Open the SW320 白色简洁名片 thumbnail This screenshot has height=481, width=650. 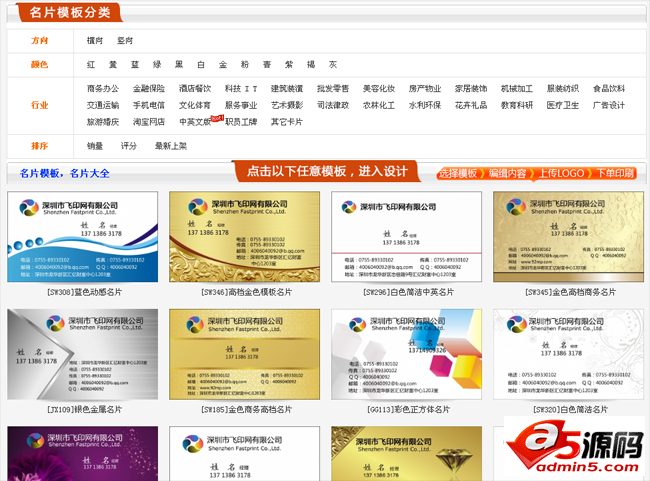click(568, 354)
